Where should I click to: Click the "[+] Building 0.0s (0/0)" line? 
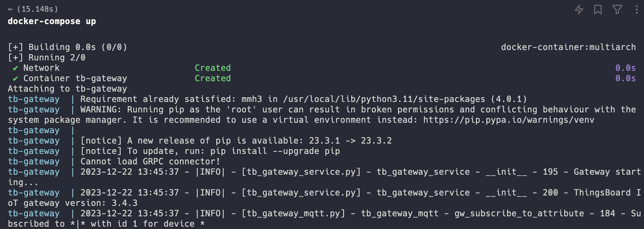[67, 47]
